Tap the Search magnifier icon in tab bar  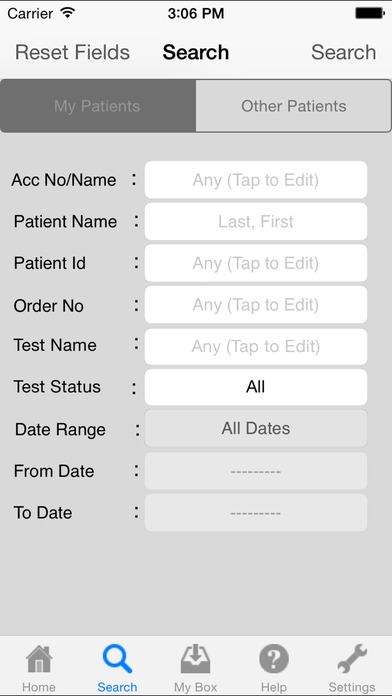[x=117, y=659]
